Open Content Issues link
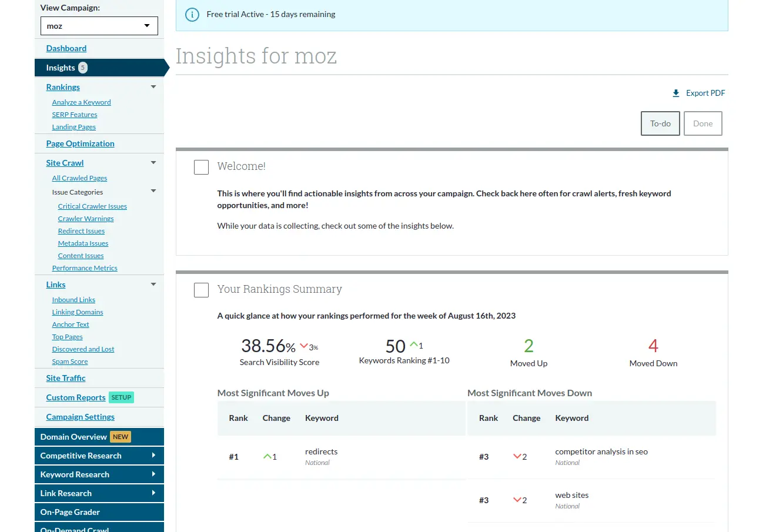The width and height of the screenshot is (776, 532). point(81,256)
